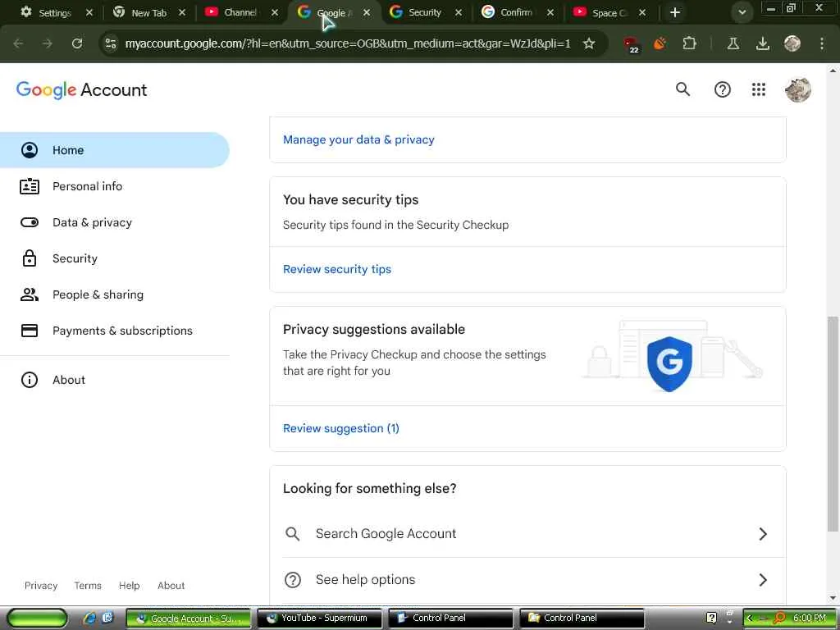This screenshot has width=840, height=630.
Task: Click the page vertical scrollbar thumb
Action: [833, 423]
